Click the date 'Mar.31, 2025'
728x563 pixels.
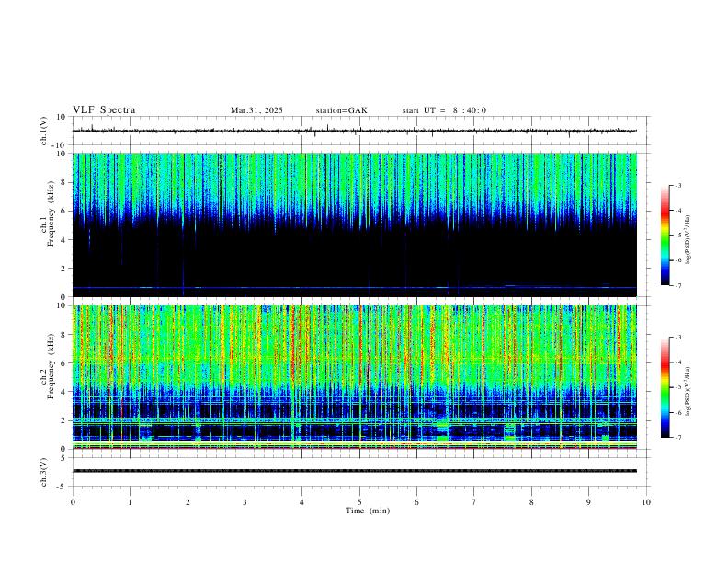tap(256, 110)
